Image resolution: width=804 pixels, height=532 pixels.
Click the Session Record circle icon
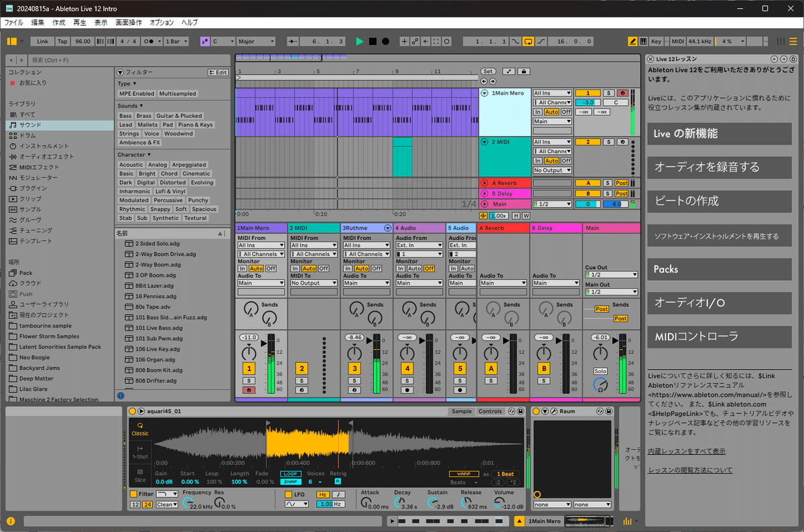point(448,42)
